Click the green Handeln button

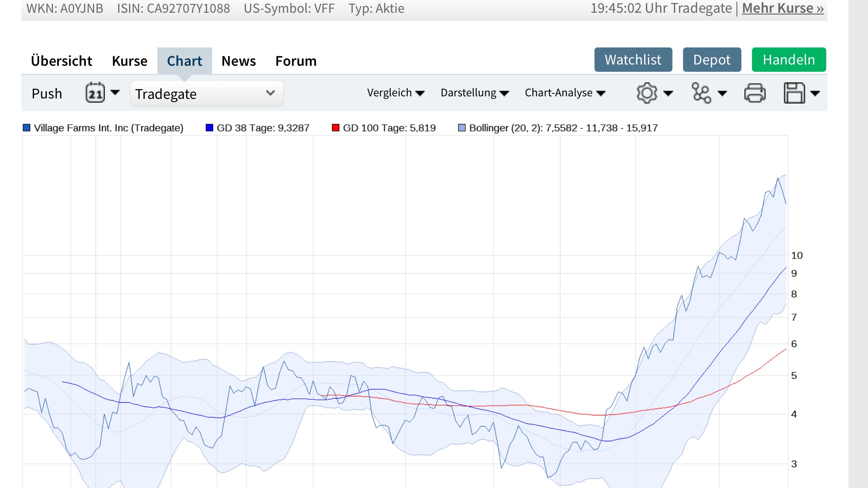click(788, 59)
